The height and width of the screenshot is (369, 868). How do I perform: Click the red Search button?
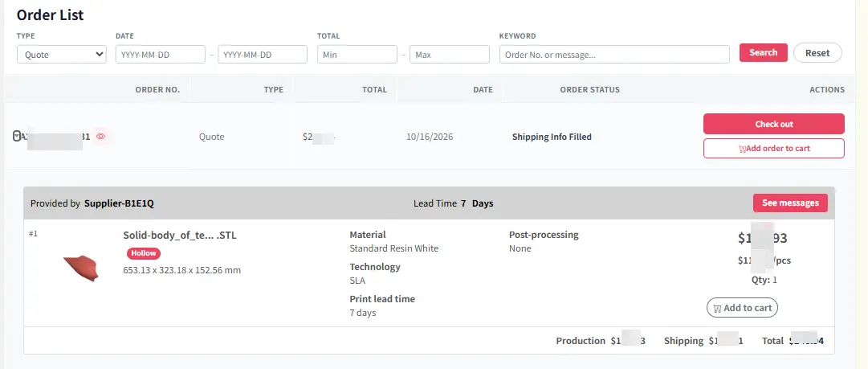point(764,52)
